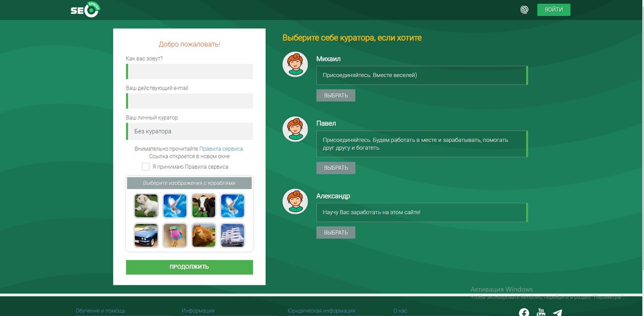Image resolution: width=644 pixels, height=316 pixels.
Task: Select the brown cow captcha image
Action: click(x=204, y=235)
